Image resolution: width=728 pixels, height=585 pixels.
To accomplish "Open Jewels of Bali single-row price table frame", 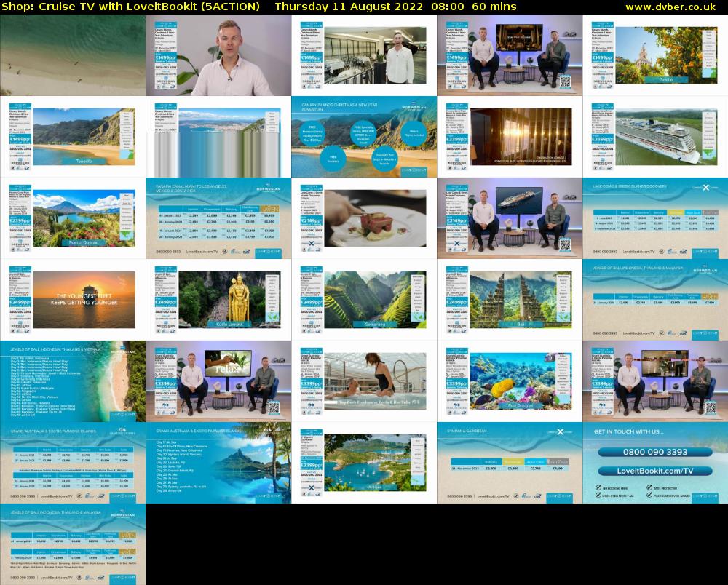I will click(655, 300).
